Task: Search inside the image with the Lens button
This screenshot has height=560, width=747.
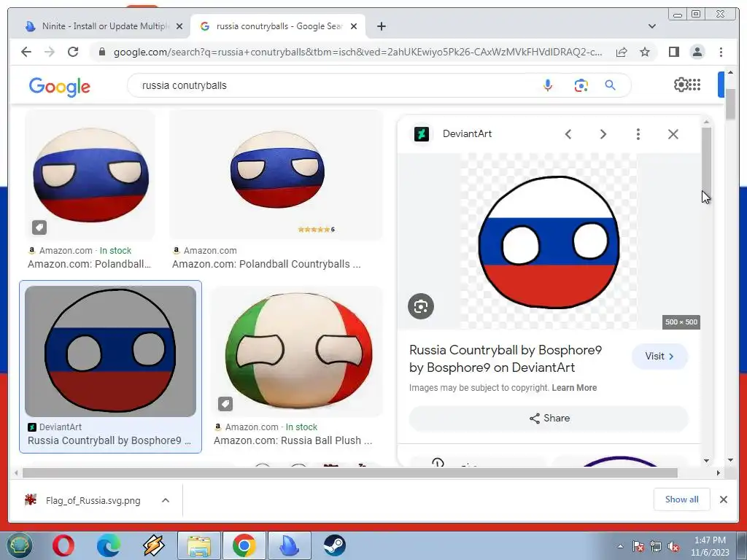Action: tap(421, 306)
